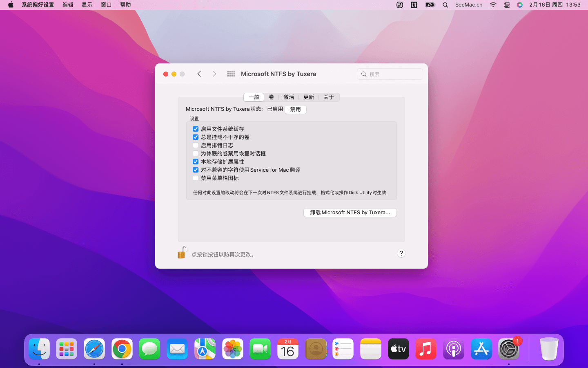Open the 帮助 menu
Viewport: 588px width, 368px height.
(x=125, y=5)
